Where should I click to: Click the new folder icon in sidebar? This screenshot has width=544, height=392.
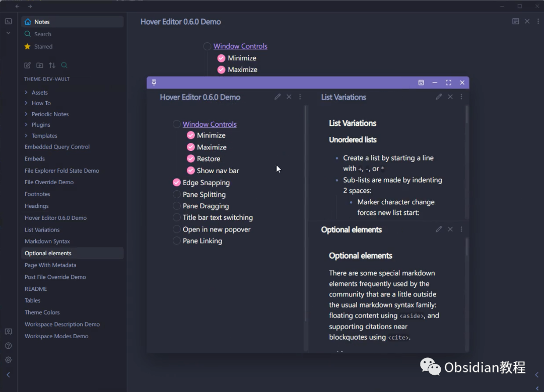coord(40,65)
